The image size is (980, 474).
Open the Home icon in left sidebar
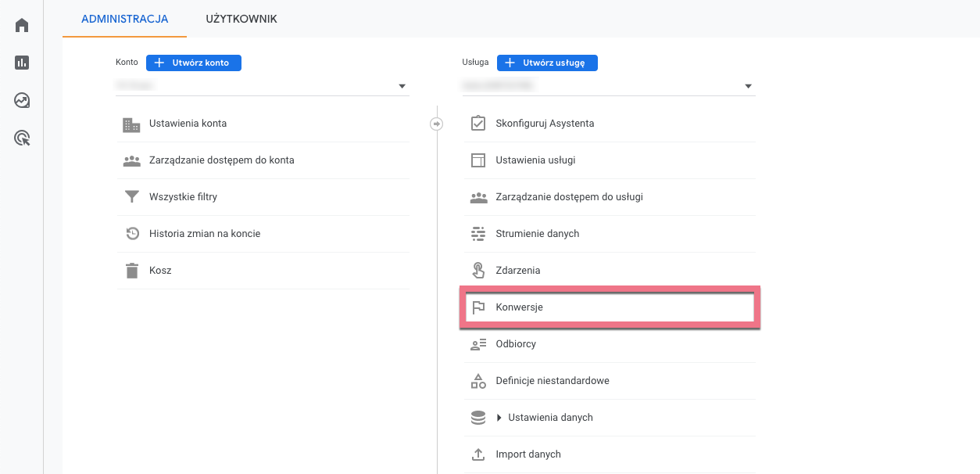[x=22, y=26]
